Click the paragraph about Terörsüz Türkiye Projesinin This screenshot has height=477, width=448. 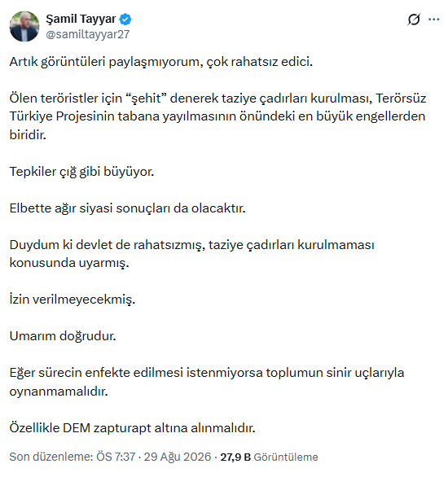point(217,116)
